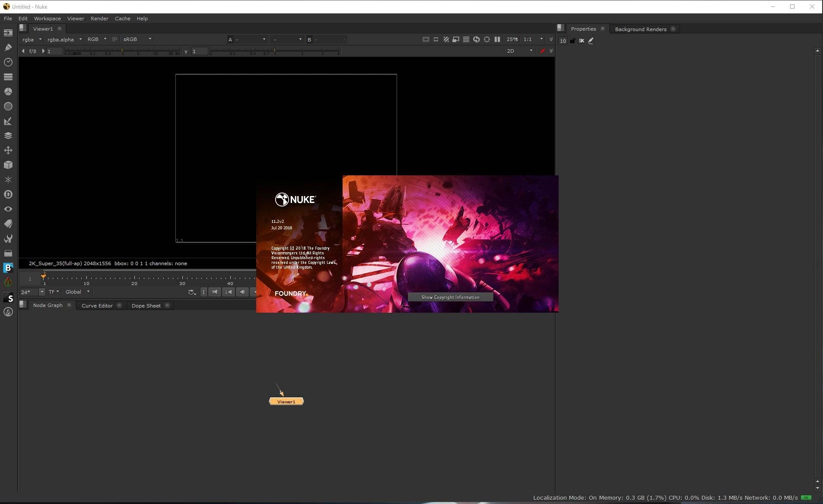Open the rgba.alpha channel dropdown
The height and width of the screenshot is (504, 823).
[64, 39]
